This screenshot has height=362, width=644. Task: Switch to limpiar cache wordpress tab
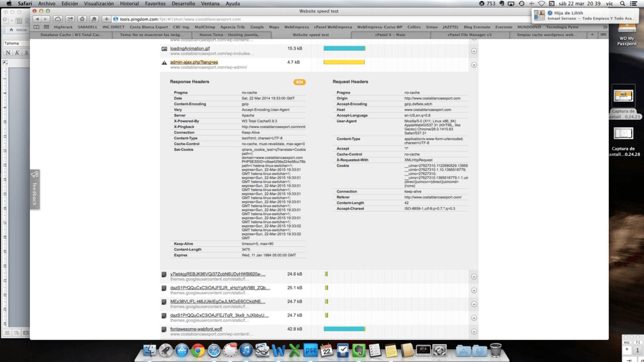pyautogui.click(x=547, y=35)
